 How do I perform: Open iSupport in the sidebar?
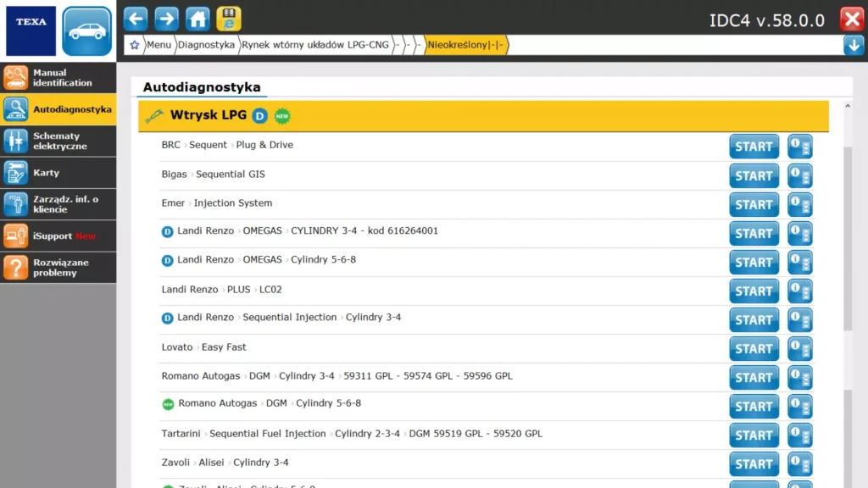point(58,236)
